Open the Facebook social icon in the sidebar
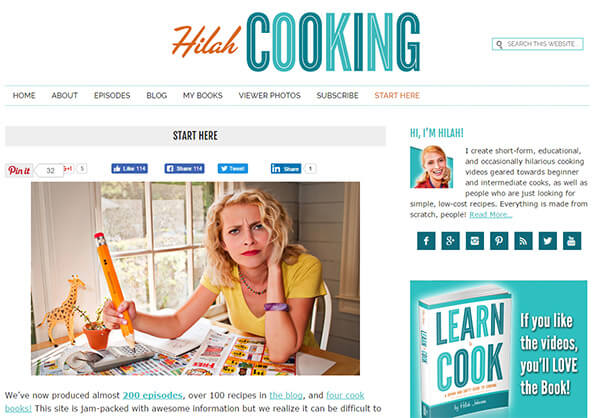 426,241
